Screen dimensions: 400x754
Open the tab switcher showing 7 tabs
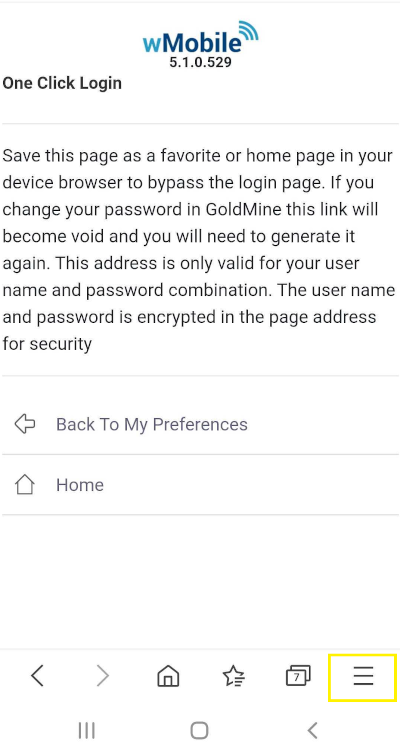298,676
